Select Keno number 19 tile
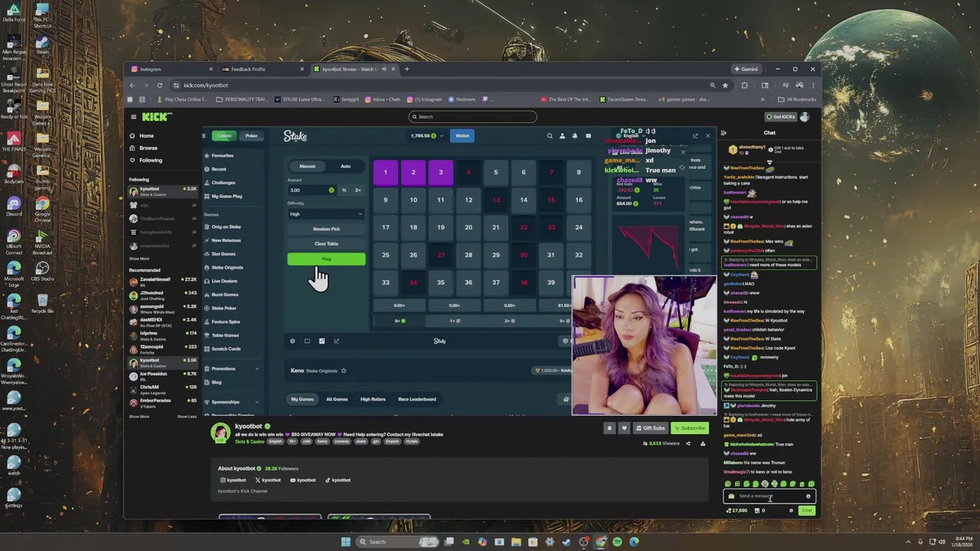Screen dimensions: 980x551 click(440, 227)
